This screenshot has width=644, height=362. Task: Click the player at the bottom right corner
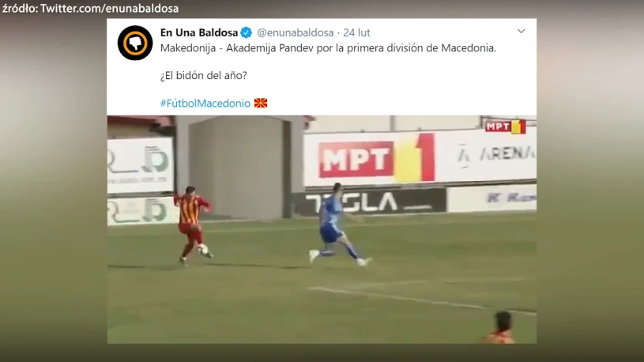pyautogui.click(x=498, y=327)
